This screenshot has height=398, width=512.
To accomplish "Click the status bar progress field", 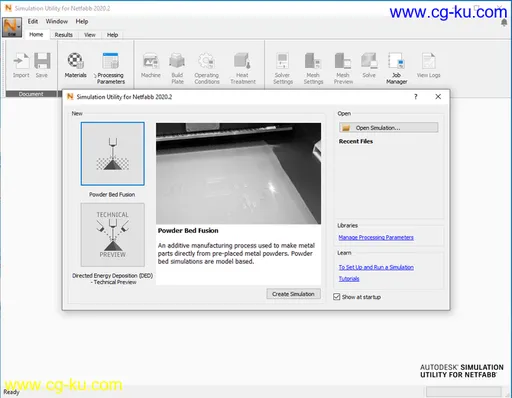I will 464,392.
